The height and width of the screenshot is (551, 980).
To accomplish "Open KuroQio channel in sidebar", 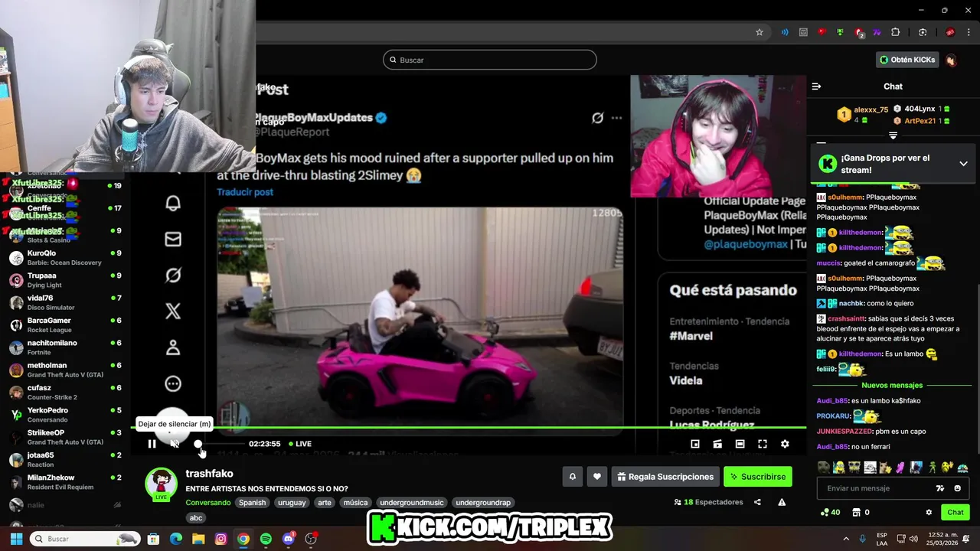I will point(64,257).
